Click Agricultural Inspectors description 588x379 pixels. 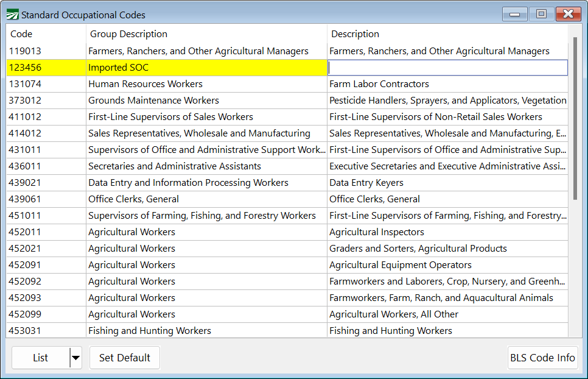377,232
